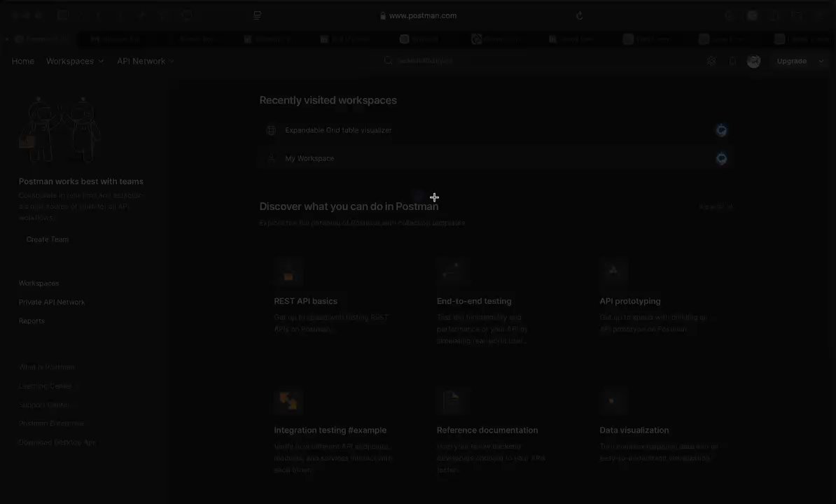Image resolution: width=836 pixels, height=504 pixels.
Task: Click the Create Team button
Action: click(48, 239)
